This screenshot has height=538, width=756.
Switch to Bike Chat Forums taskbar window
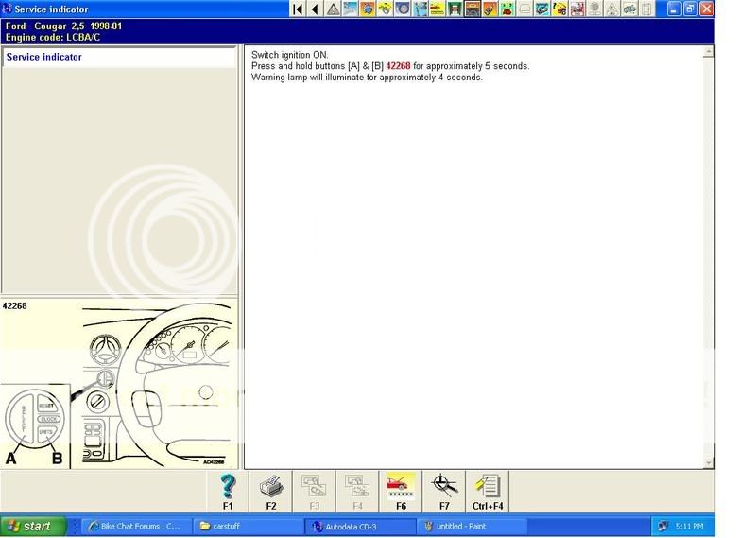pyautogui.click(x=136, y=527)
